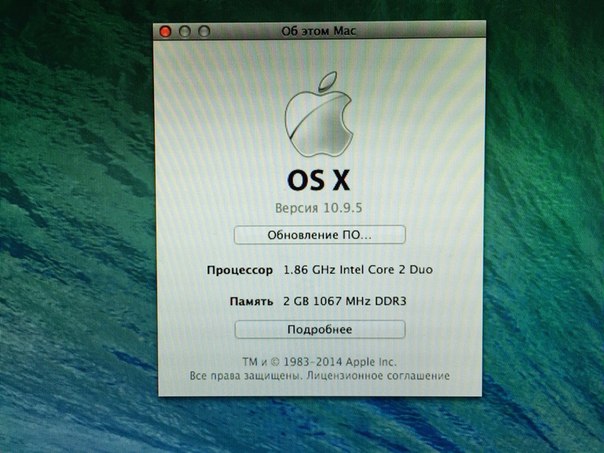
Task: Click the Об этом Mac title bar
Action: tap(319, 31)
